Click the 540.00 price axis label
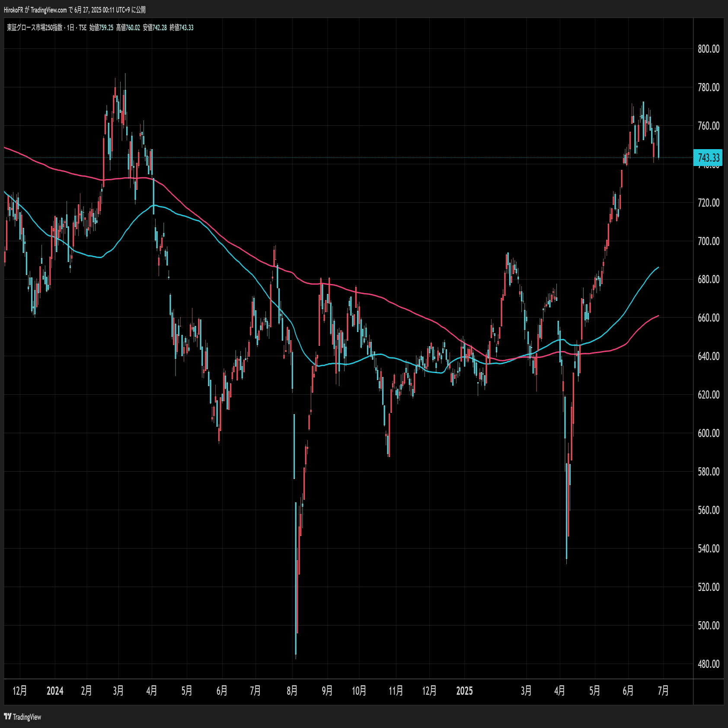728x728 pixels. click(709, 549)
